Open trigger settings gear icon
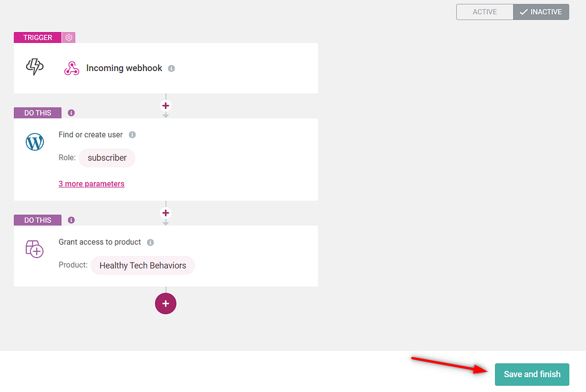Screen dimensions: 586x392 click(x=69, y=37)
